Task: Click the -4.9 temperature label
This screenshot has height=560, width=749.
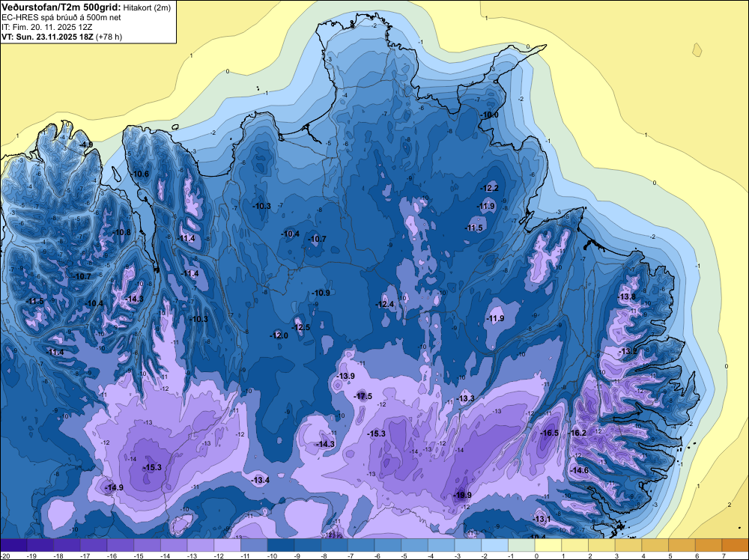Action: click(86, 144)
